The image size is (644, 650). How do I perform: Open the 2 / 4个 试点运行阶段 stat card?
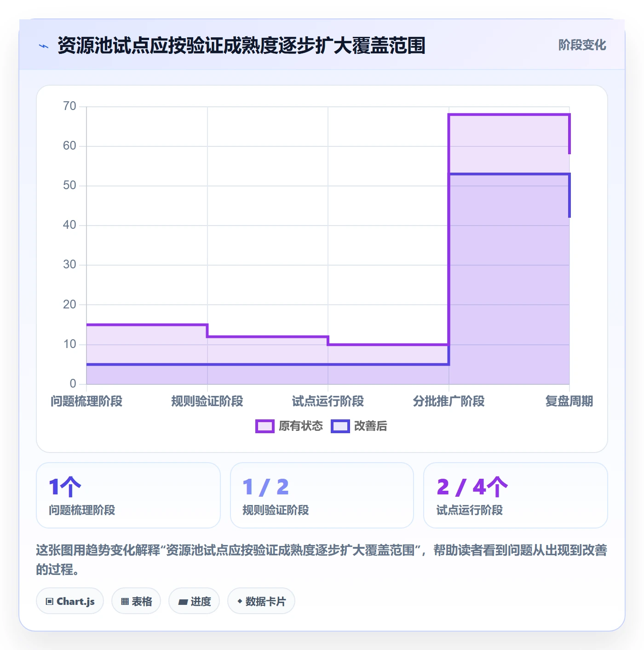[x=516, y=495]
